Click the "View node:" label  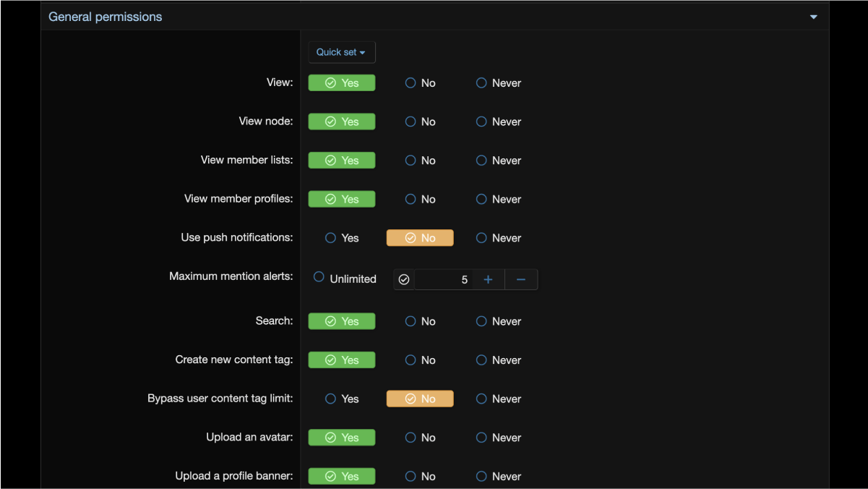266,121
